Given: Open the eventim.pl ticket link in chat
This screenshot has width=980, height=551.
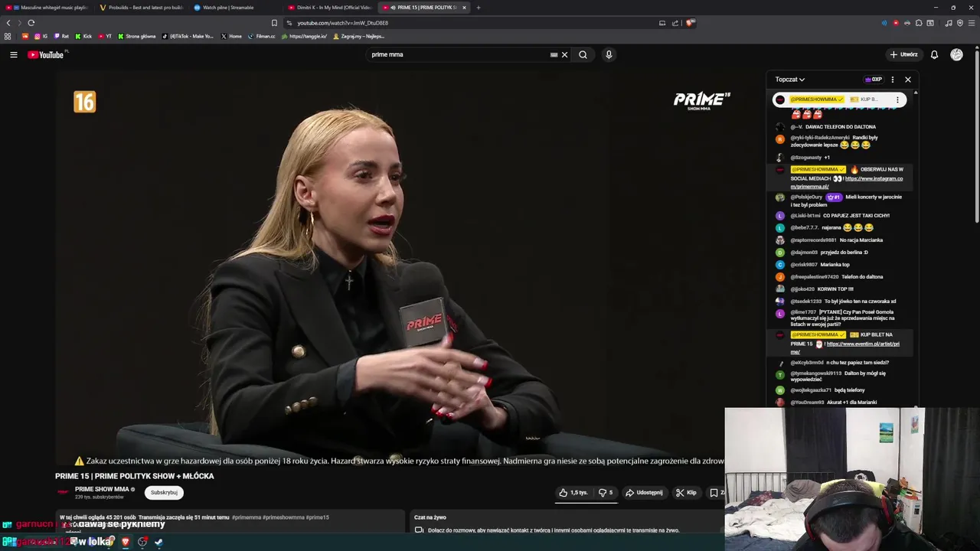Looking at the screenshot, I should (845, 347).
